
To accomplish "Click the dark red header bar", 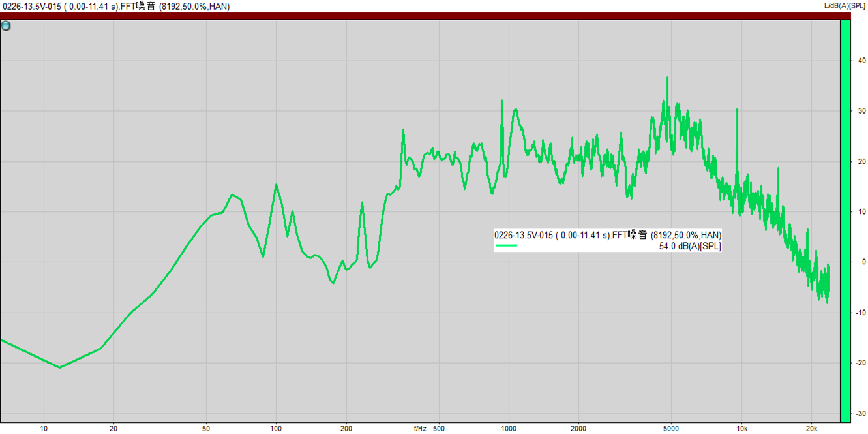I will (x=417, y=16).
